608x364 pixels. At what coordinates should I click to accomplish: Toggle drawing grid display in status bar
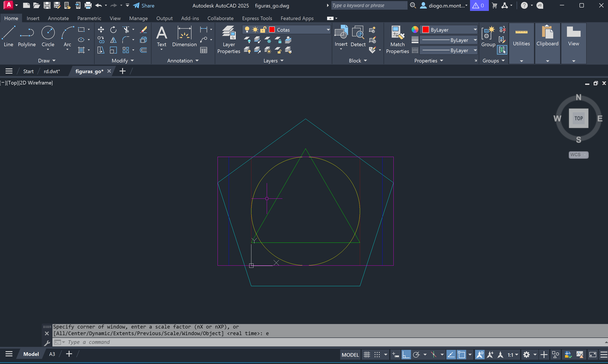click(367, 355)
